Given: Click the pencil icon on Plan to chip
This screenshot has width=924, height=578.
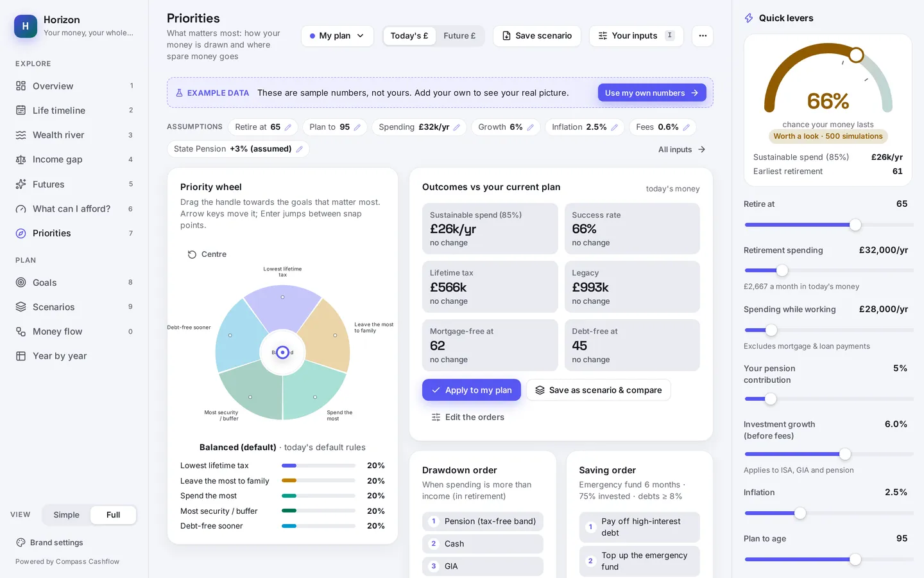Looking at the screenshot, I should 357,127.
